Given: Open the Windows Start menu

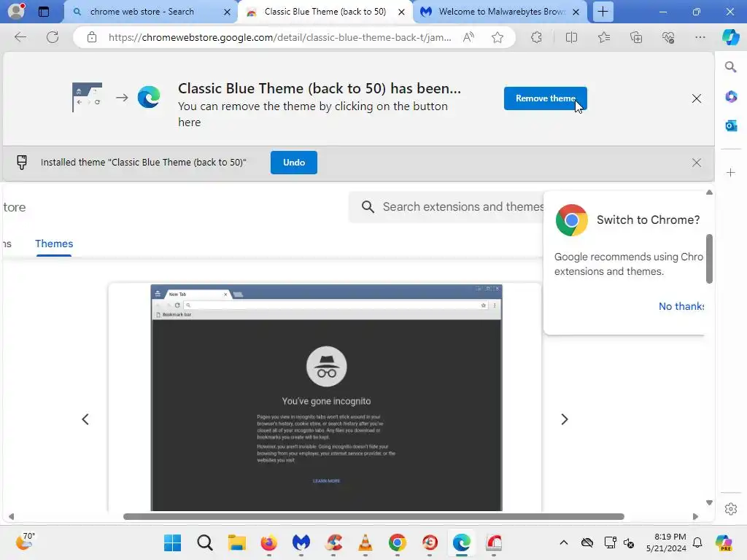Looking at the screenshot, I should point(172,542).
